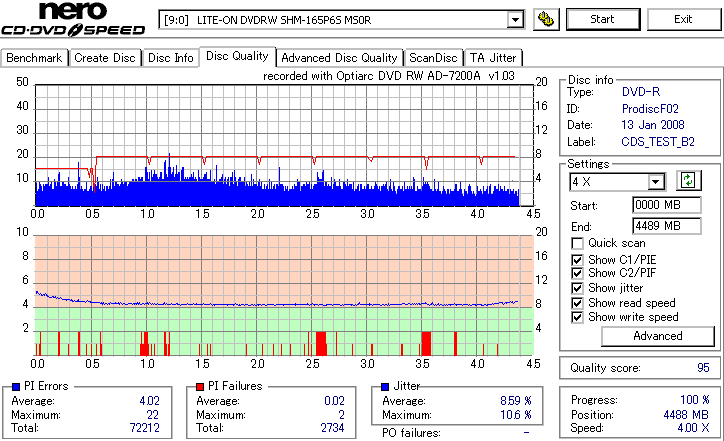The width and height of the screenshot is (724, 441).
Task: Click the Exit button
Action: (x=683, y=19)
